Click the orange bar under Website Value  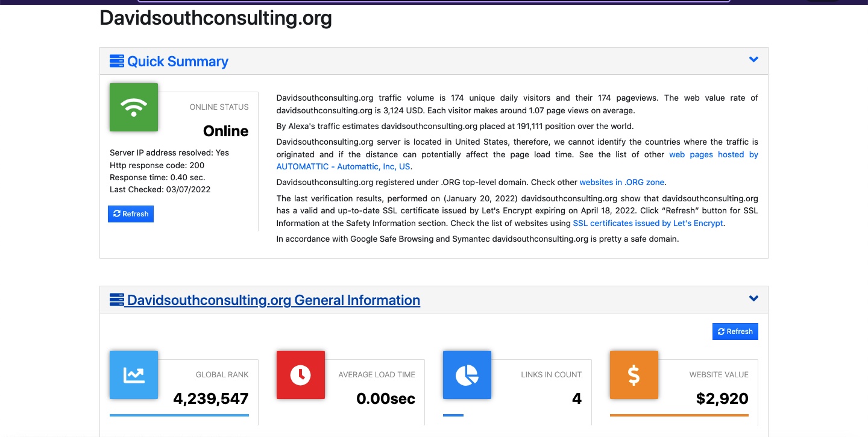pos(679,415)
